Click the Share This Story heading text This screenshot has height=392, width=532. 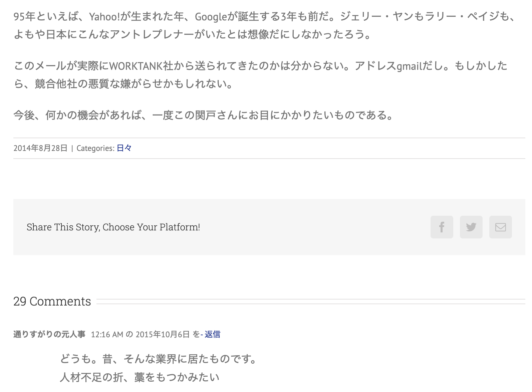click(x=113, y=227)
